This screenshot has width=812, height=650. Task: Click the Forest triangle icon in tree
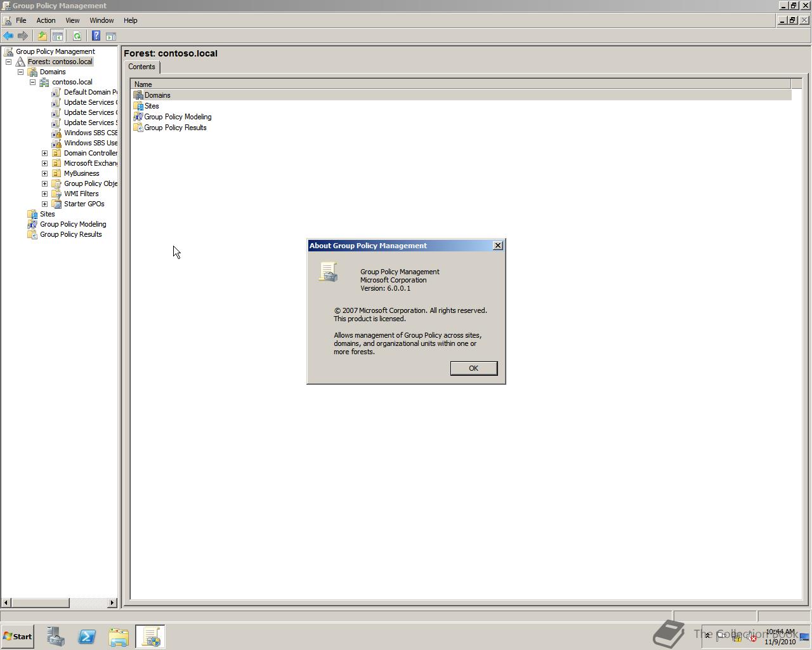[x=20, y=62]
